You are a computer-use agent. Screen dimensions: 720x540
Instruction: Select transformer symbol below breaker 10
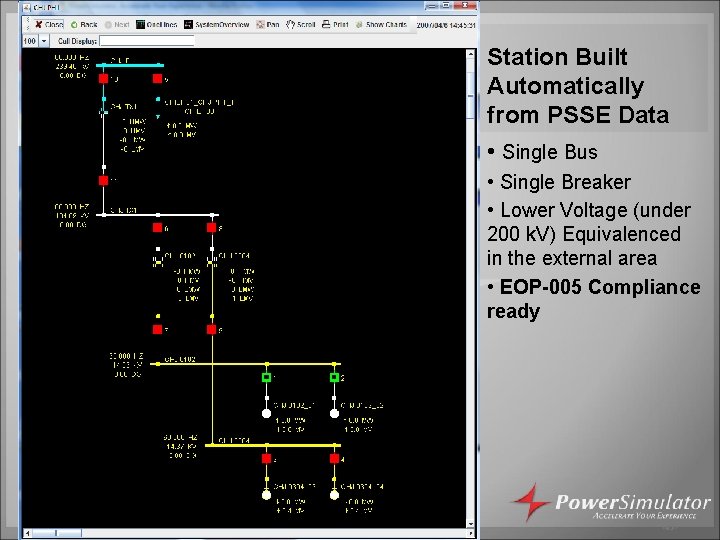pos(104,112)
